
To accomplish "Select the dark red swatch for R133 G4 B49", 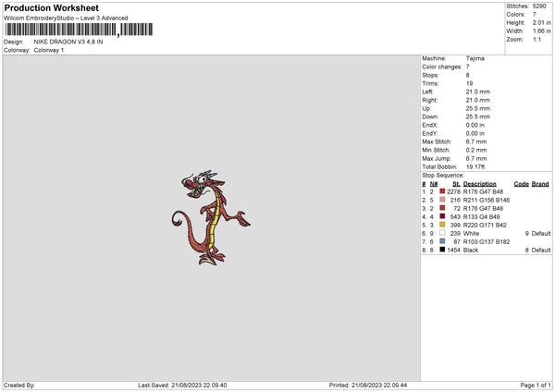I will (442, 216).
